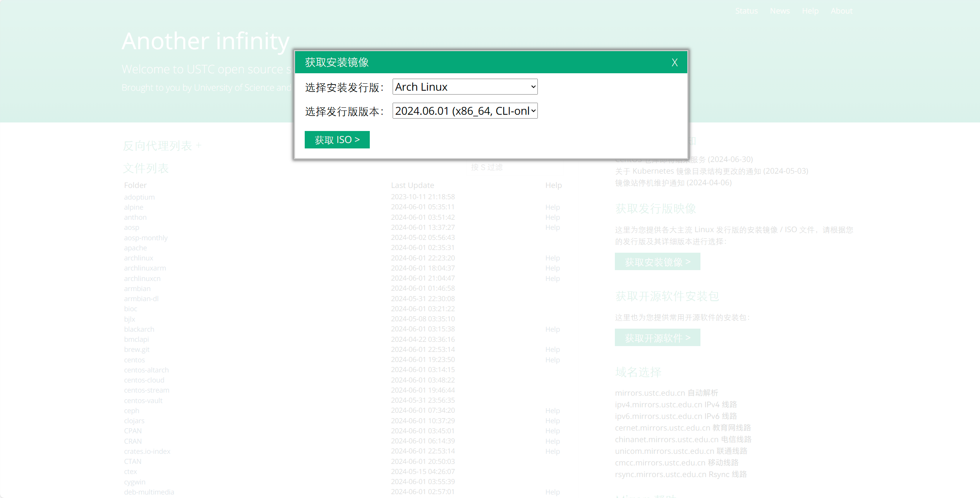Open the CRAN folder
980x498 pixels.
133,441
